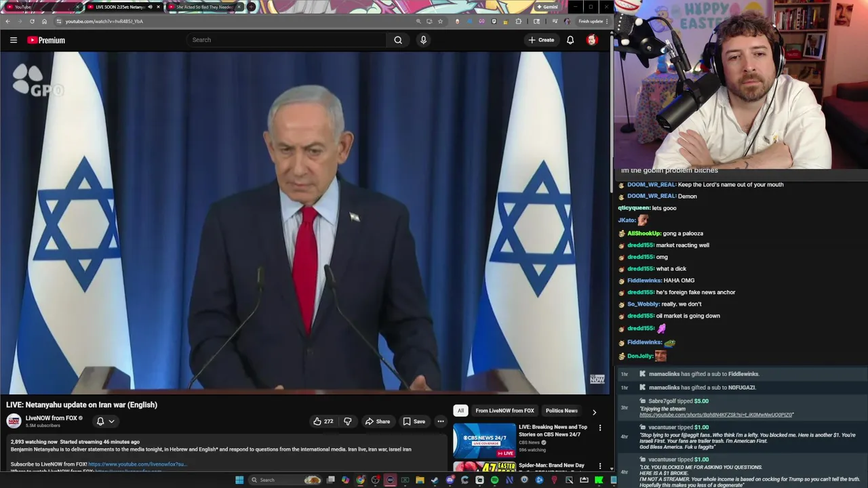
Task: Click DOOM_WR_REAL's 'Demon' chat message
Action: point(687,197)
